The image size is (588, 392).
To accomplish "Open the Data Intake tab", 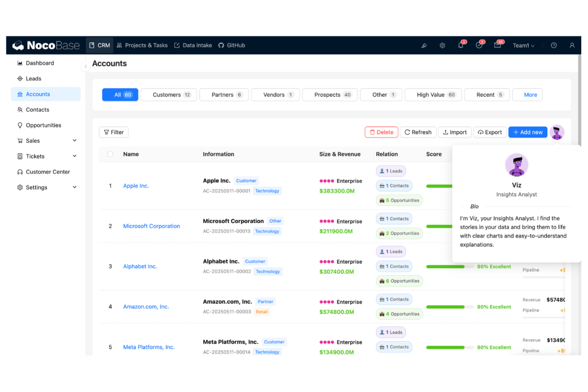I will coord(193,45).
